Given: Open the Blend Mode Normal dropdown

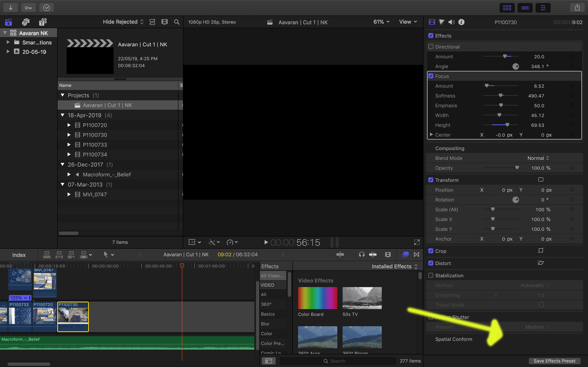Looking at the screenshot, I should [x=538, y=158].
